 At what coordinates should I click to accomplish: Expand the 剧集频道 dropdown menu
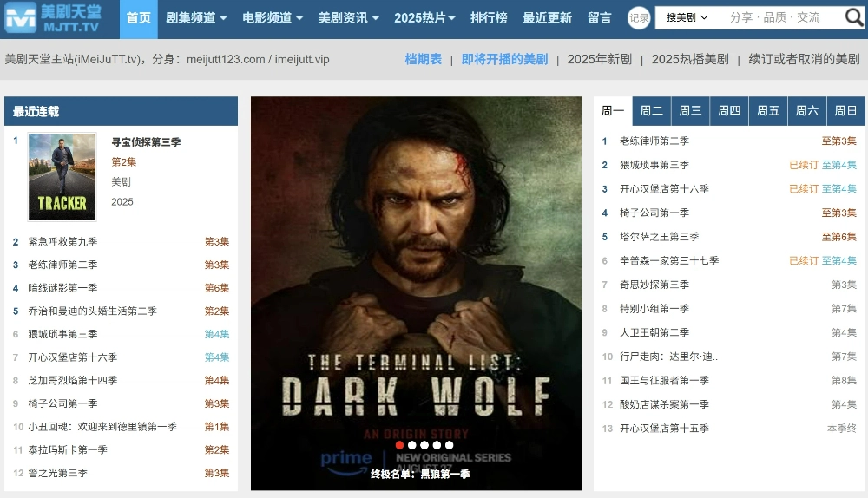(x=196, y=18)
